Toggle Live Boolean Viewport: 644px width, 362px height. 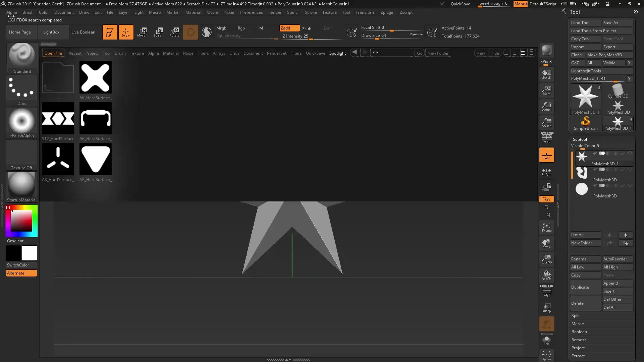(83, 32)
